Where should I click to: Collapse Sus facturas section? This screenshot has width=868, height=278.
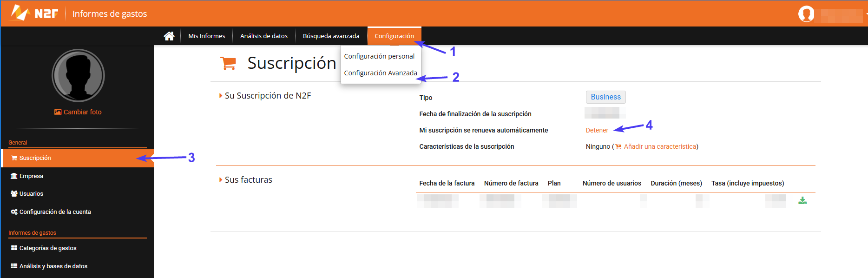click(x=221, y=179)
